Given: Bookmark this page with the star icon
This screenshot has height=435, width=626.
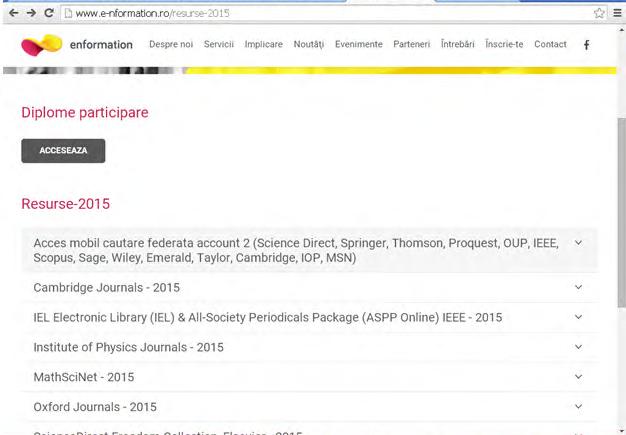Looking at the screenshot, I should tap(598, 13).
